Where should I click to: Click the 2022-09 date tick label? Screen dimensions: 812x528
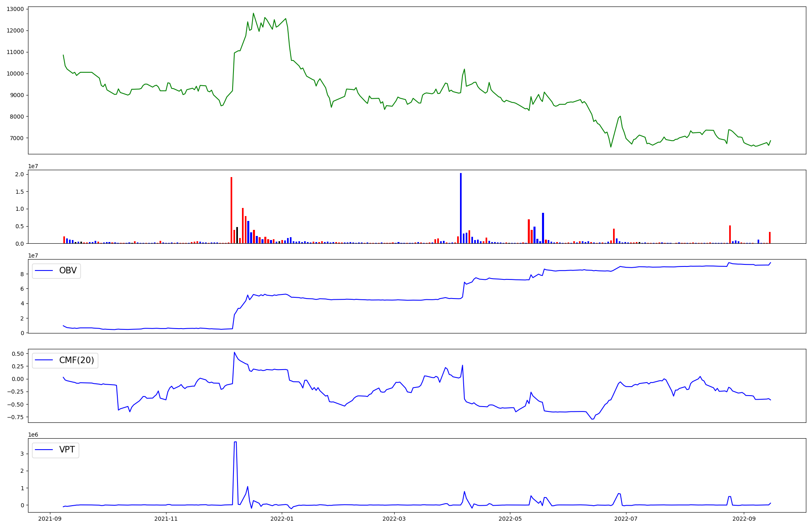(x=744, y=519)
